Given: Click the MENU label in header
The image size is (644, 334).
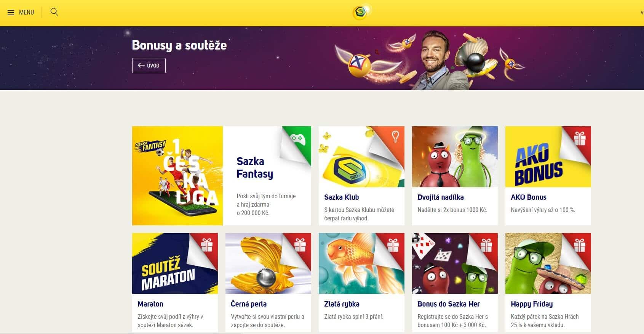Looking at the screenshot, I should 26,13.
